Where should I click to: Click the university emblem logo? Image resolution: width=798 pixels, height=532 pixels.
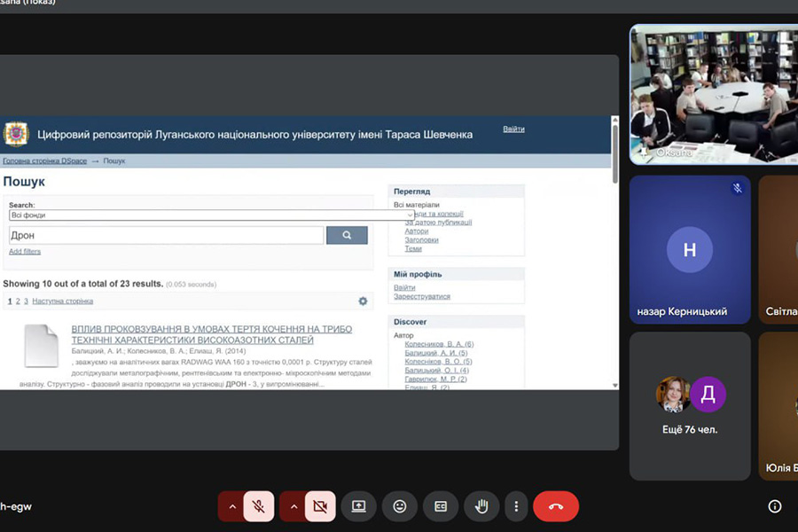click(16, 135)
